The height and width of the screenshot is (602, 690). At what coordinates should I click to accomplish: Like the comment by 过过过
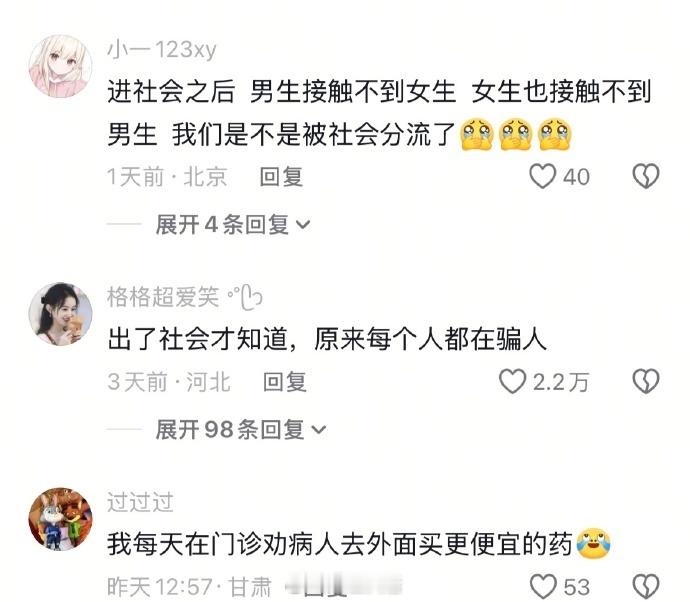coord(543,587)
